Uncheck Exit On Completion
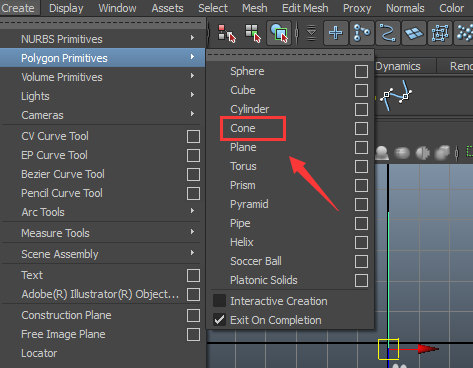Image resolution: width=473 pixels, height=368 pixels. tap(219, 320)
